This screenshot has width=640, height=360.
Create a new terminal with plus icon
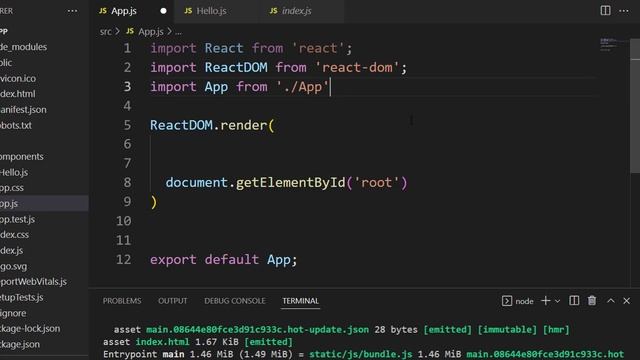(x=545, y=301)
